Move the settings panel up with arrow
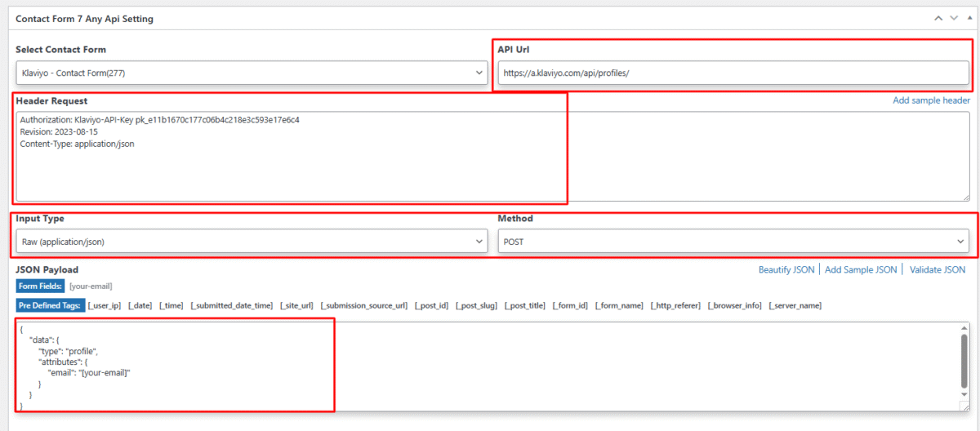The height and width of the screenshot is (431, 980). pyautogui.click(x=938, y=18)
